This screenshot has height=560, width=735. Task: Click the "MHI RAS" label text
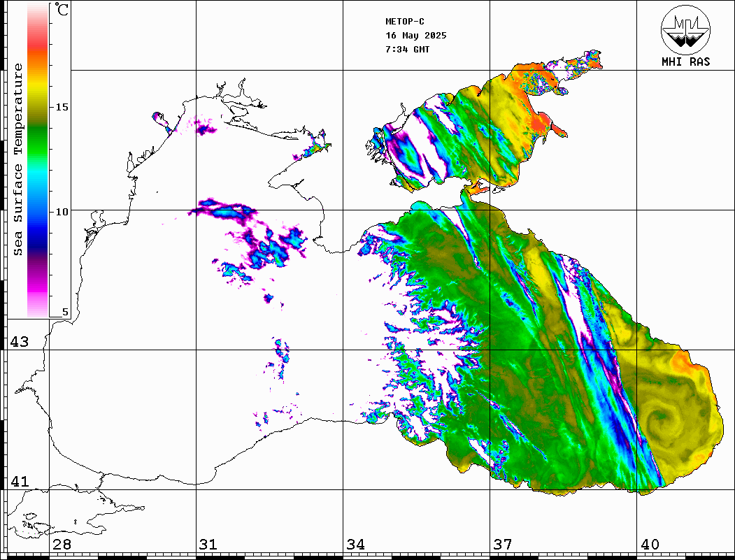(685, 62)
